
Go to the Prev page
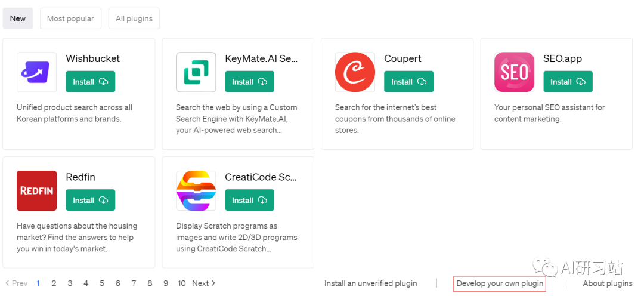(x=17, y=283)
